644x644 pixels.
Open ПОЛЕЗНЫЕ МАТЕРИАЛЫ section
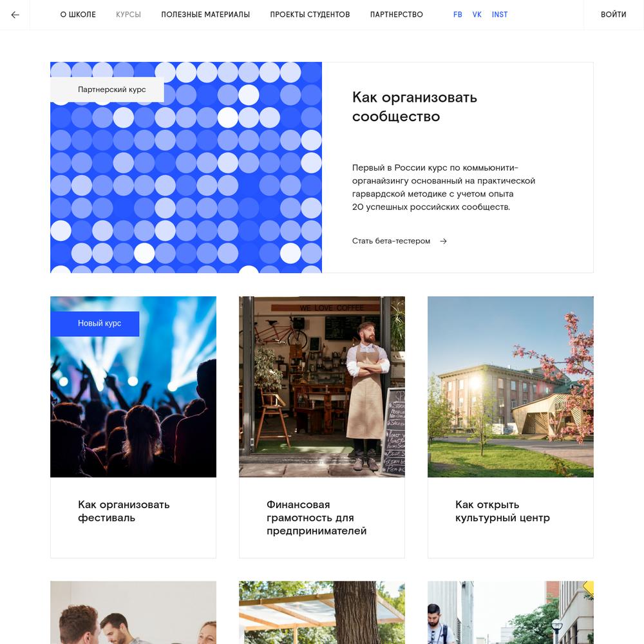pos(205,14)
